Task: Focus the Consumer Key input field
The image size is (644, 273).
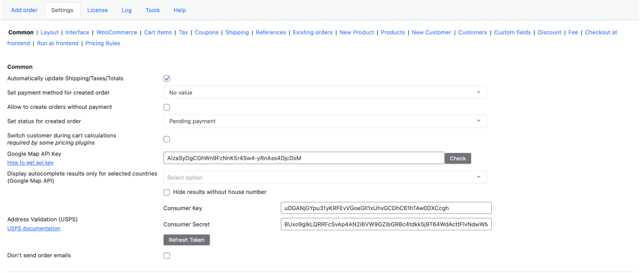Action: point(386,208)
